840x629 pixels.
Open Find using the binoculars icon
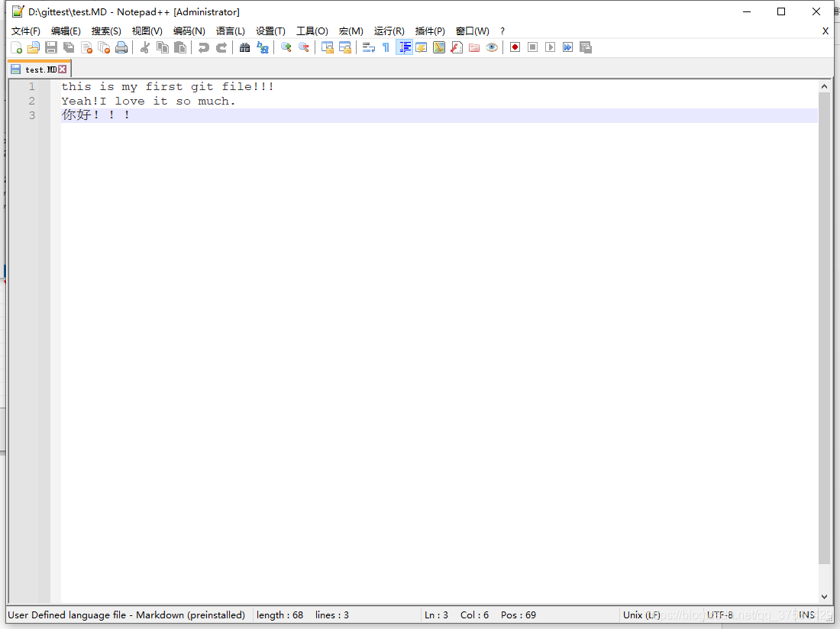click(244, 47)
